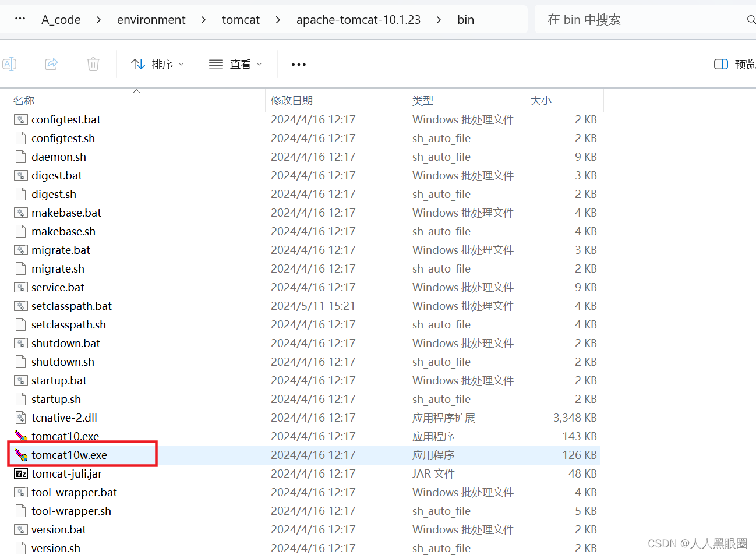The image size is (756, 555).
Task: Select the tomcat-juli.jar 7z icon
Action: click(21, 473)
